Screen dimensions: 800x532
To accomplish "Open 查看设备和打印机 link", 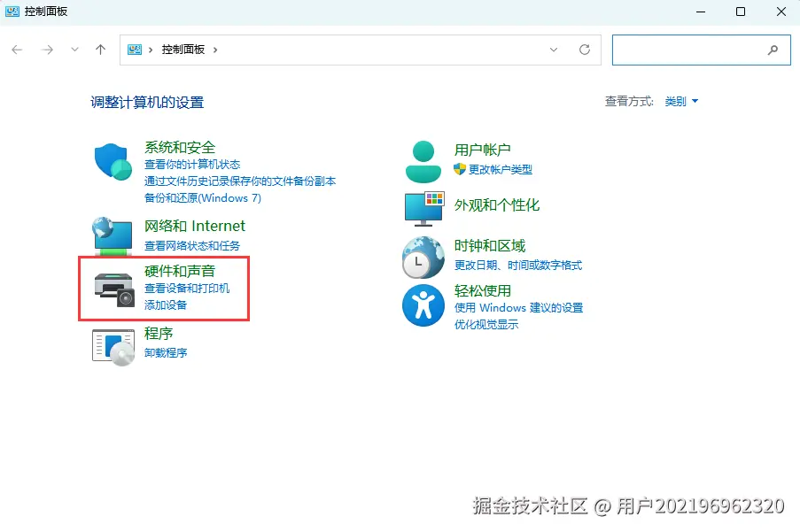I will pyautogui.click(x=187, y=289).
